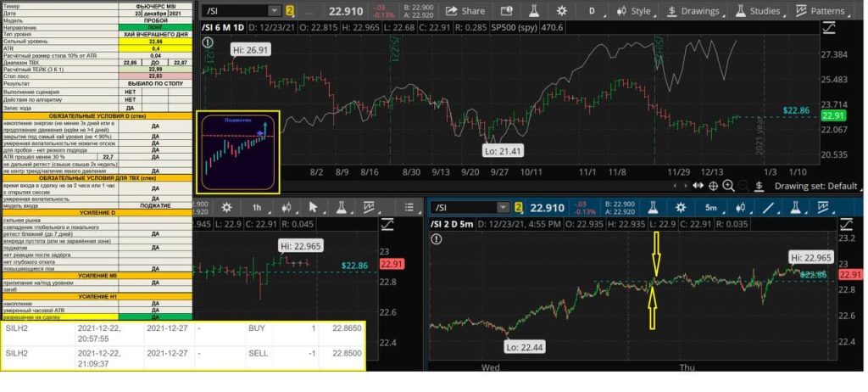The width and height of the screenshot is (868, 392).
Task: Open chart settings gear in top chart toolbar
Action: tap(562, 10)
